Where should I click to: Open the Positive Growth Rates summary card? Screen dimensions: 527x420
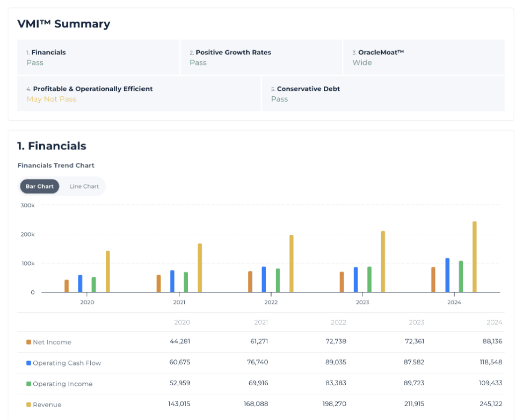[261, 58]
